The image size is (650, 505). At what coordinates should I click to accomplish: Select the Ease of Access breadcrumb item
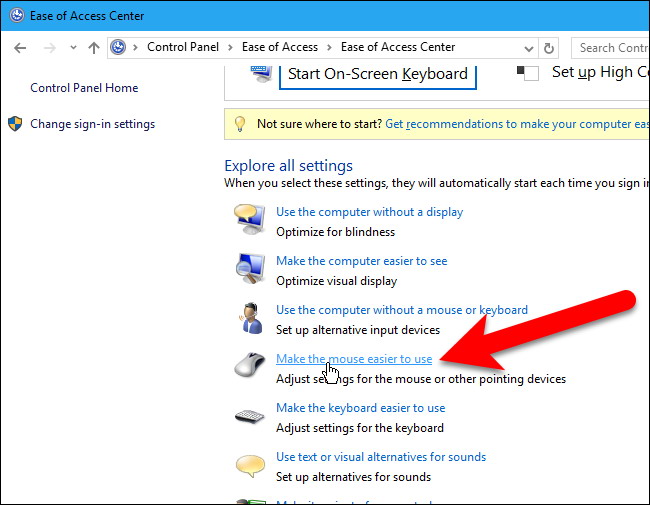click(278, 48)
